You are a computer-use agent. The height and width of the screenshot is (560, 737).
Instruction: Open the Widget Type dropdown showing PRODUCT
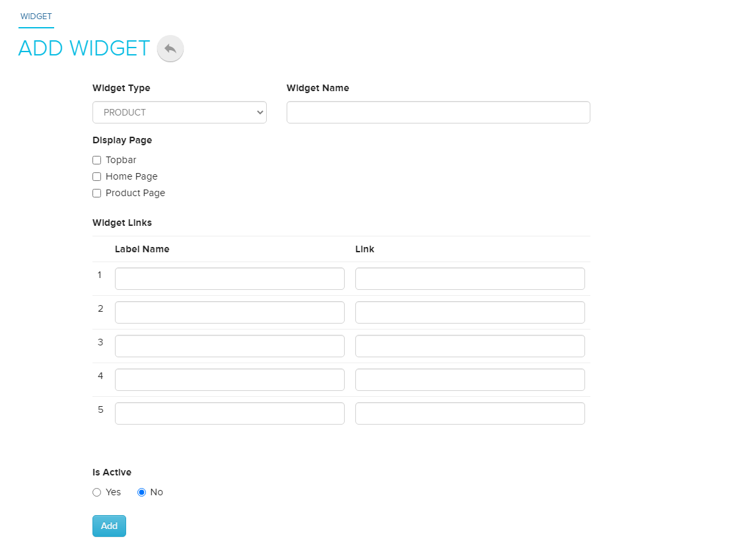[x=180, y=112]
